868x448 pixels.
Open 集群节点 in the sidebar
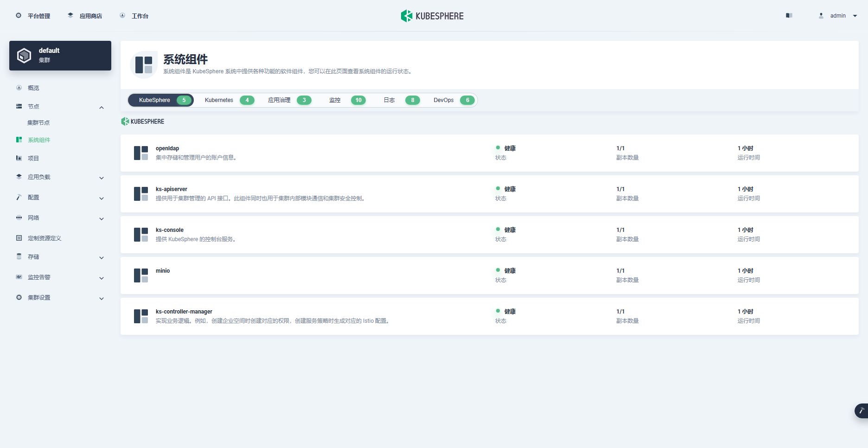click(38, 122)
